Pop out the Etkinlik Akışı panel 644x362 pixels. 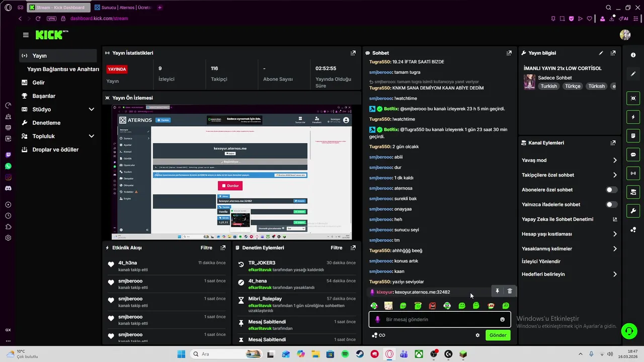point(223,248)
